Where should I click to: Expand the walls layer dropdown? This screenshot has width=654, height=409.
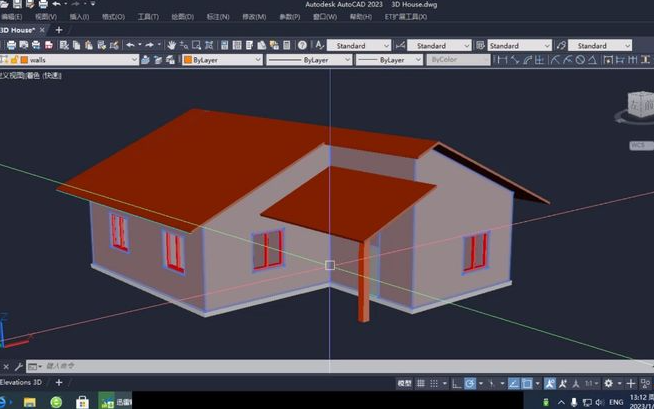click(133, 60)
